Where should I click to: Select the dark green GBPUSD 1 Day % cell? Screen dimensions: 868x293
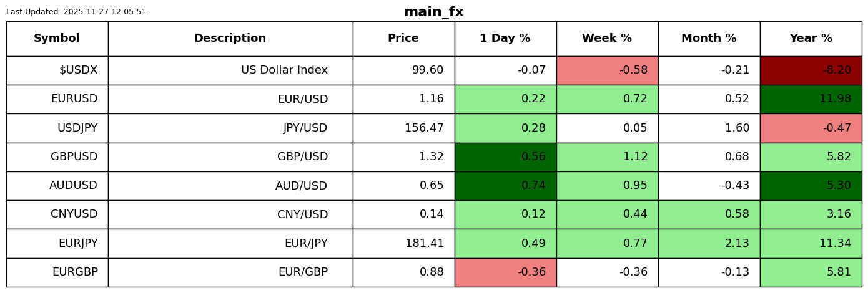click(x=505, y=157)
